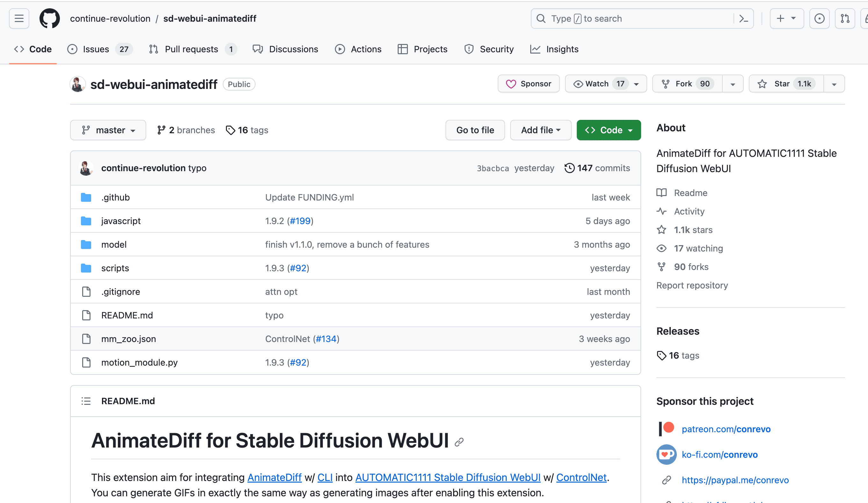Expand the Fork options arrow
This screenshot has width=868, height=503.
tap(733, 84)
